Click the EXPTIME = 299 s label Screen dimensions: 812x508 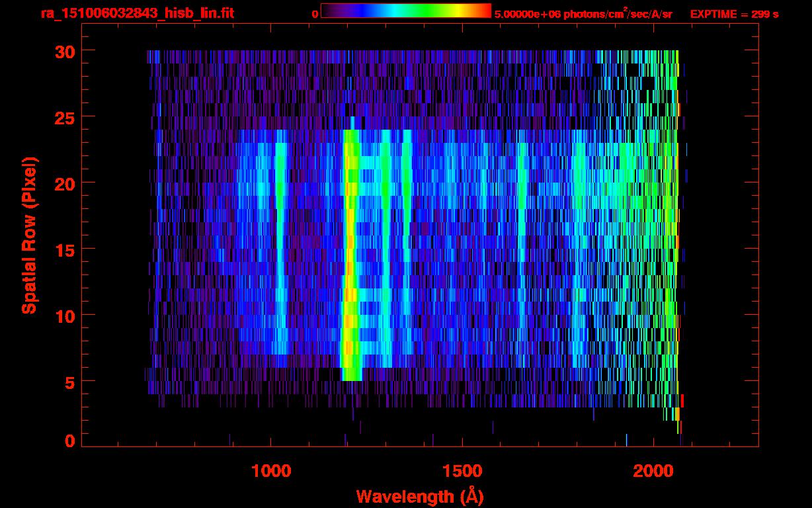click(x=734, y=14)
